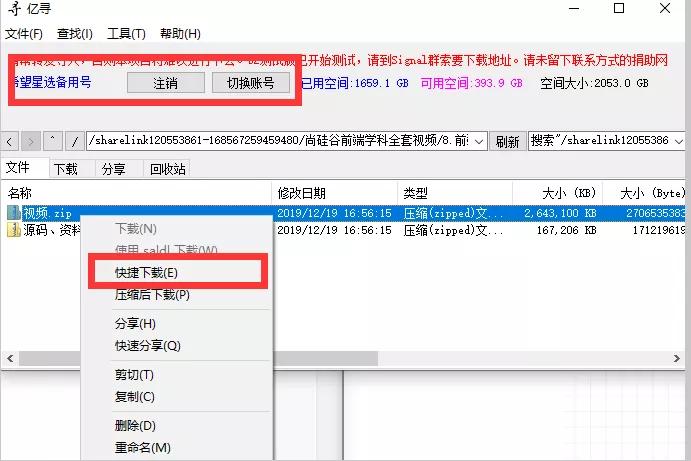Open the 帮助(H) menu
This screenshot has height=461, width=691.
click(x=180, y=34)
